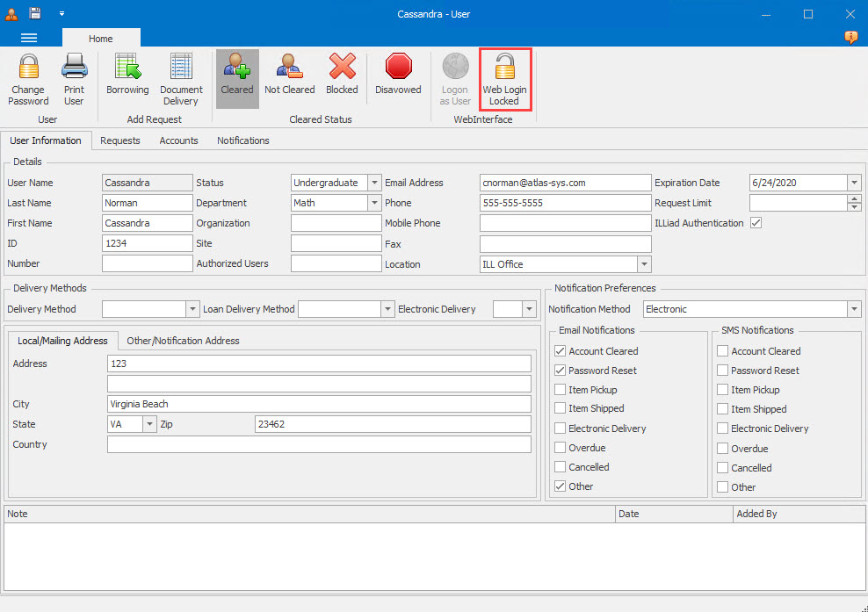Expand the Location dropdown showing ILL Office
The height and width of the screenshot is (612, 868).
(x=644, y=264)
